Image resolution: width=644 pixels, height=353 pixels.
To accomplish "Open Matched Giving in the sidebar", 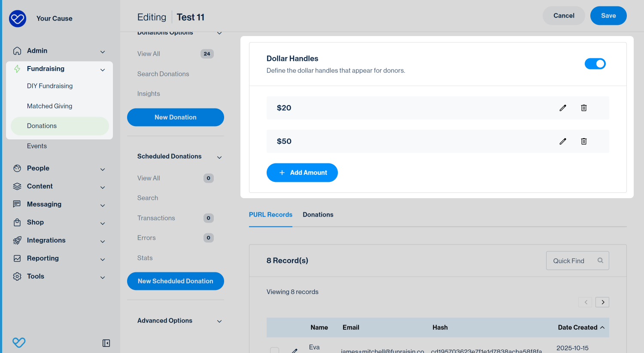I will coord(50,106).
